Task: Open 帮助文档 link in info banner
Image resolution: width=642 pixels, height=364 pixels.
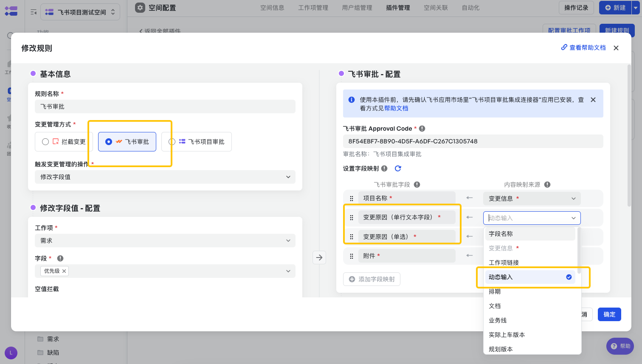Action: pyautogui.click(x=396, y=108)
